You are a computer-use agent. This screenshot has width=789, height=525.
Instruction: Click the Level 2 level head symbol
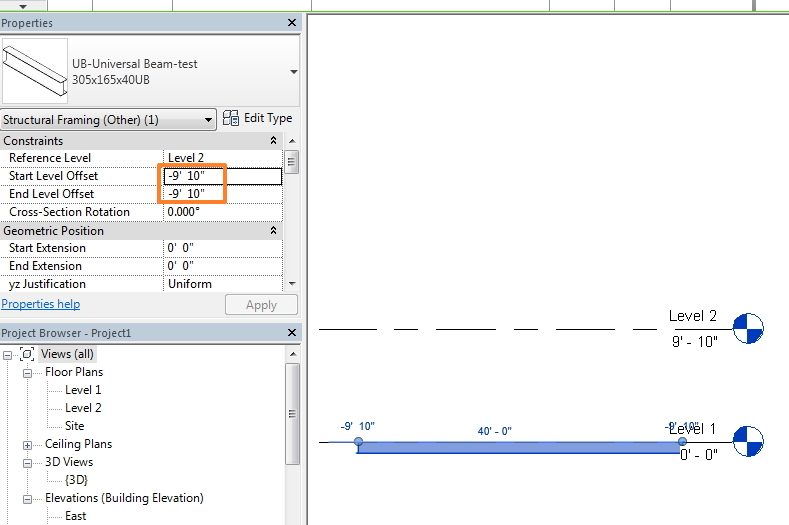pyautogui.click(x=748, y=329)
